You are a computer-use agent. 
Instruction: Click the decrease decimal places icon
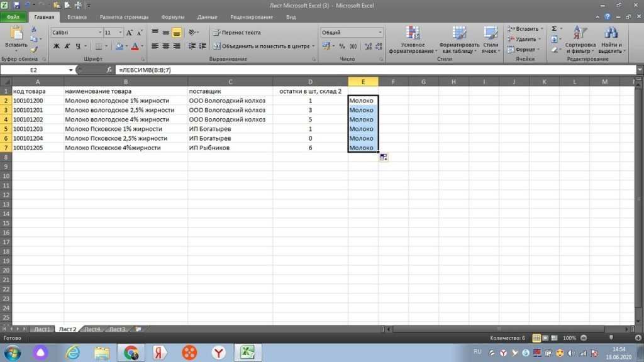coord(379,47)
